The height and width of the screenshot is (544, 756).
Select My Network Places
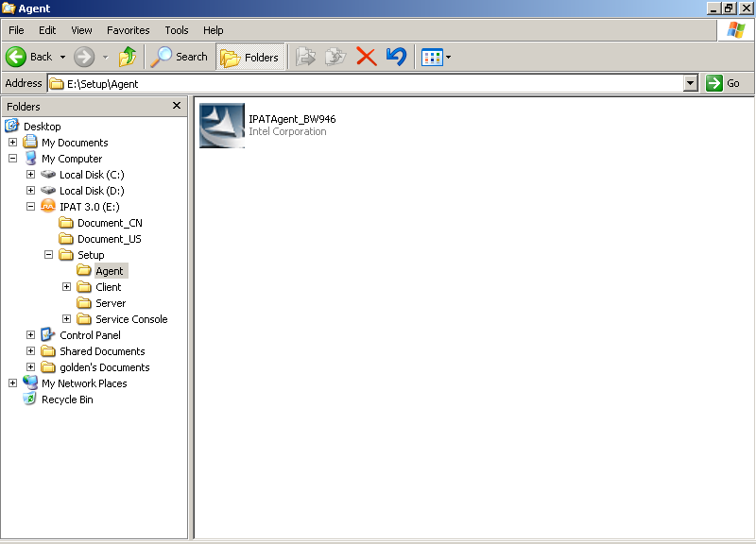click(x=84, y=383)
